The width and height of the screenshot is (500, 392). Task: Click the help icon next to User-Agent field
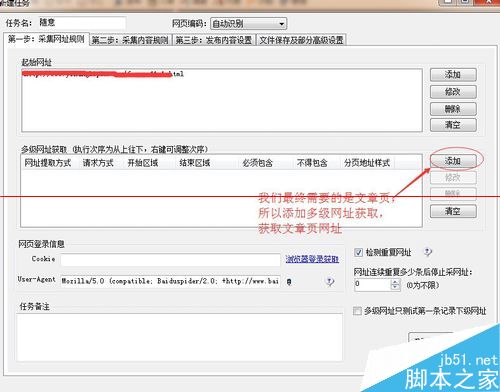tap(329, 282)
